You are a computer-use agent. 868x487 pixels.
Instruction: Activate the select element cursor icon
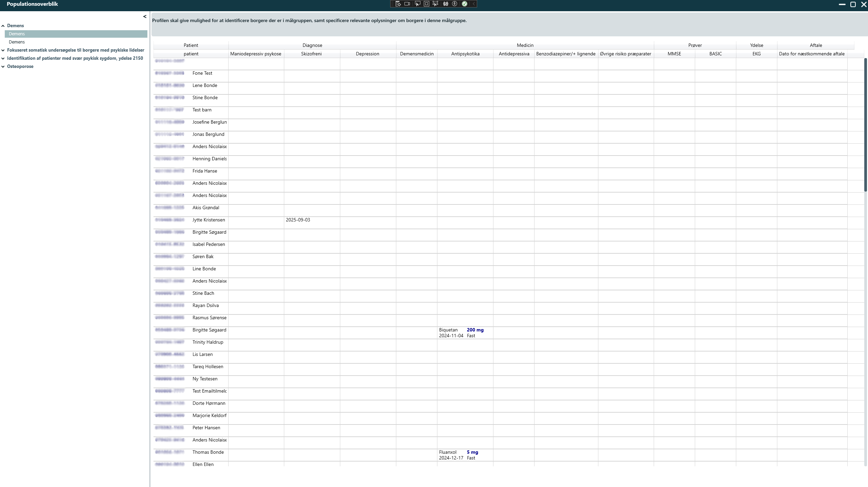click(x=417, y=4)
